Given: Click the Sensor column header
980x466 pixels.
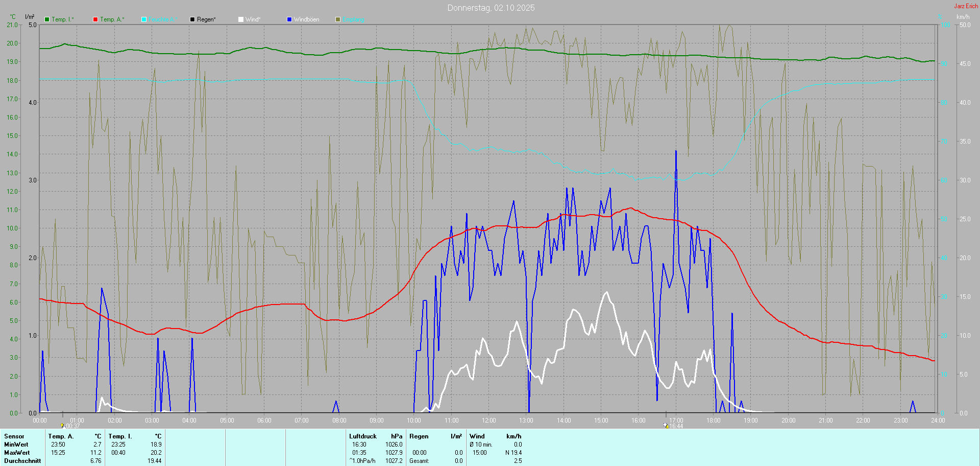Looking at the screenshot, I should [x=14, y=436].
